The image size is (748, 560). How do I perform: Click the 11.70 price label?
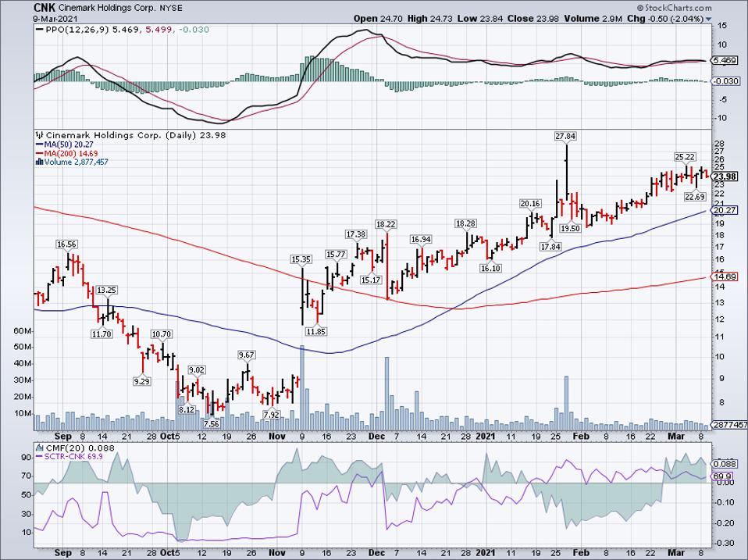pyautogui.click(x=102, y=334)
